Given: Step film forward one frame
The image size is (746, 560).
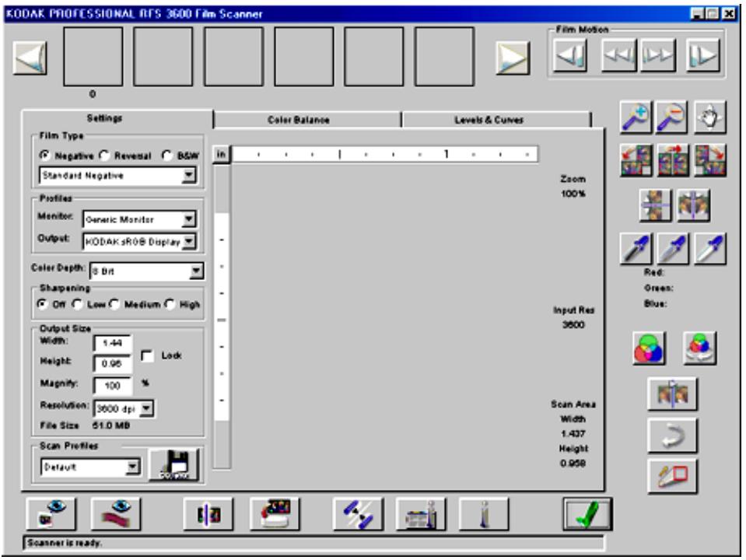Looking at the screenshot, I should click(702, 55).
